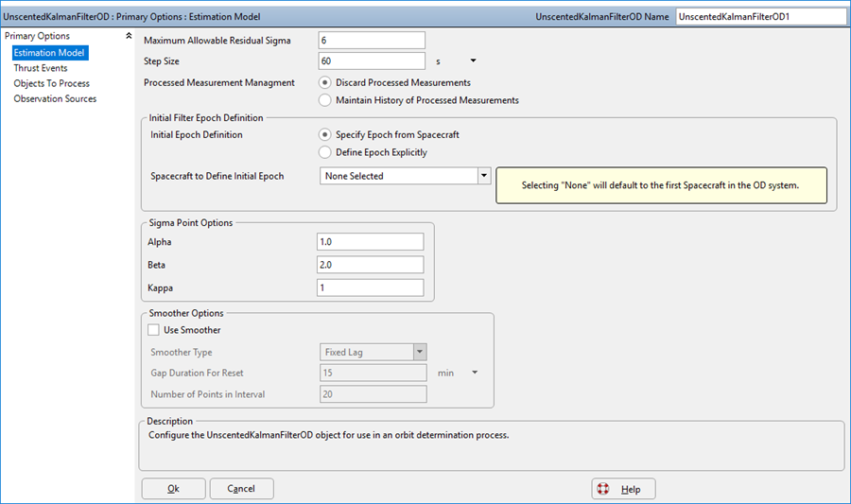Click the Description text about orbit determination
This screenshot has width=851, height=504.
[x=329, y=435]
